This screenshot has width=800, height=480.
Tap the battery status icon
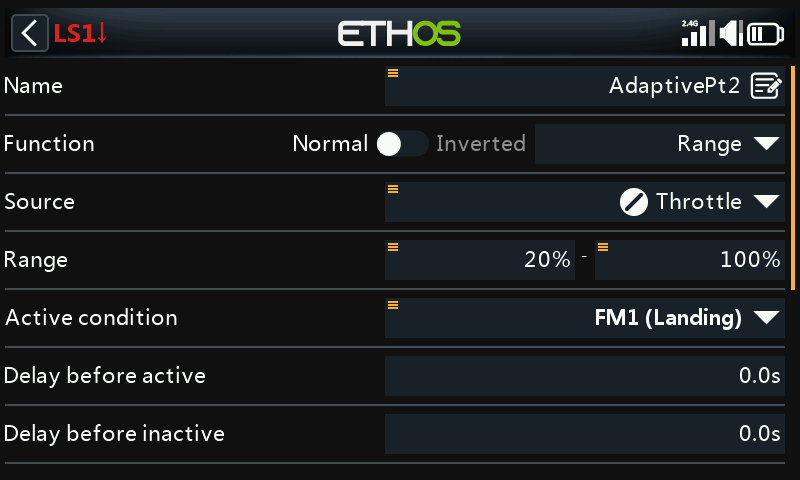765,34
